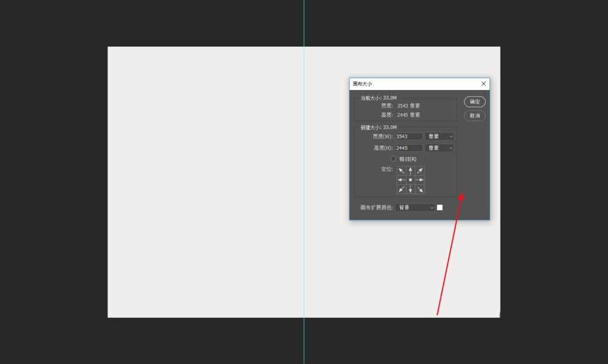Click the white canvas extension color swatch
608x364 pixels.
tap(440, 208)
